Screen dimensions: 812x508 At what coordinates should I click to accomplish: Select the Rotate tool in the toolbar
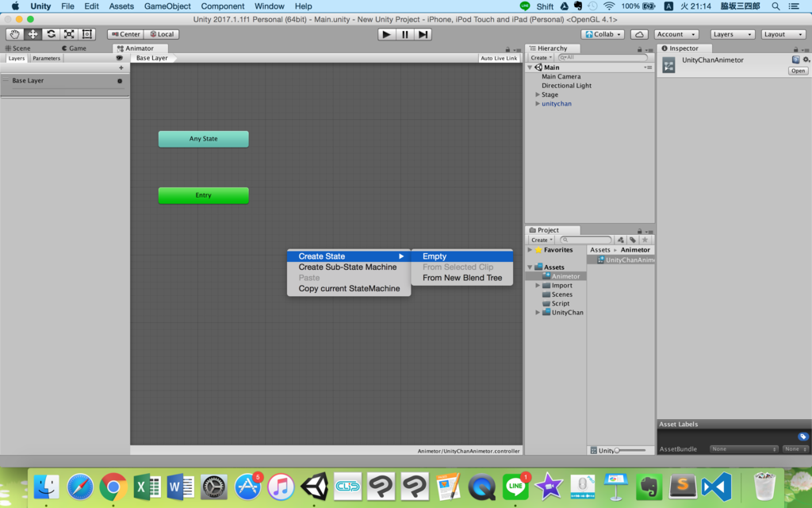51,34
